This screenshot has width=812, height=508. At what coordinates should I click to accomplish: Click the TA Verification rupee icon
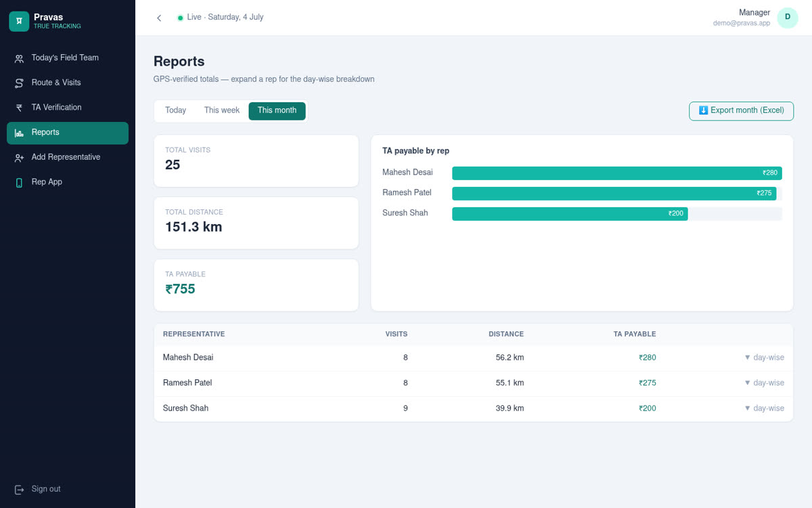click(x=19, y=108)
